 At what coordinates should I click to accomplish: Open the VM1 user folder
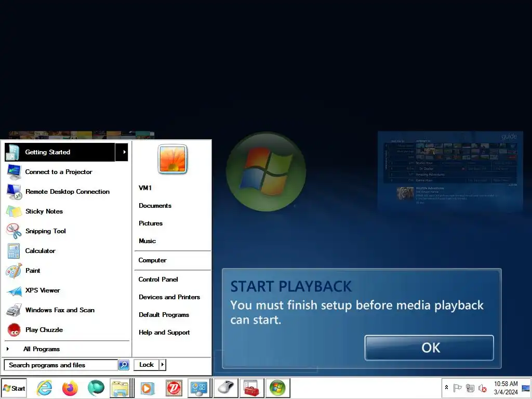pyautogui.click(x=145, y=188)
